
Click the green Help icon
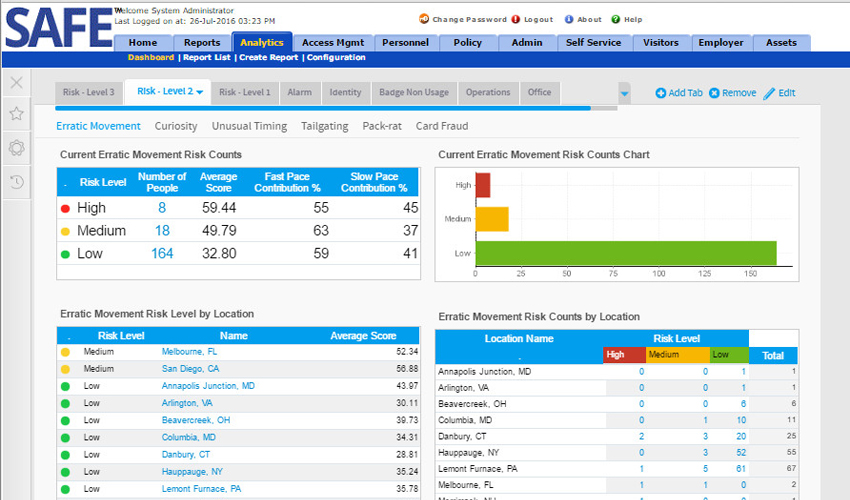pyautogui.click(x=615, y=19)
